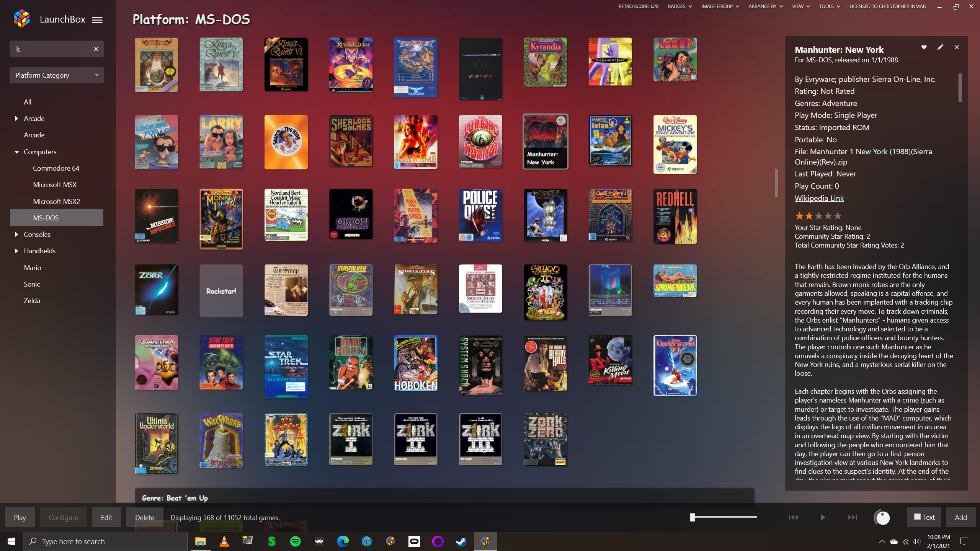Select the Mario category
Image resolution: width=980 pixels, height=551 pixels.
tap(33, 268)
